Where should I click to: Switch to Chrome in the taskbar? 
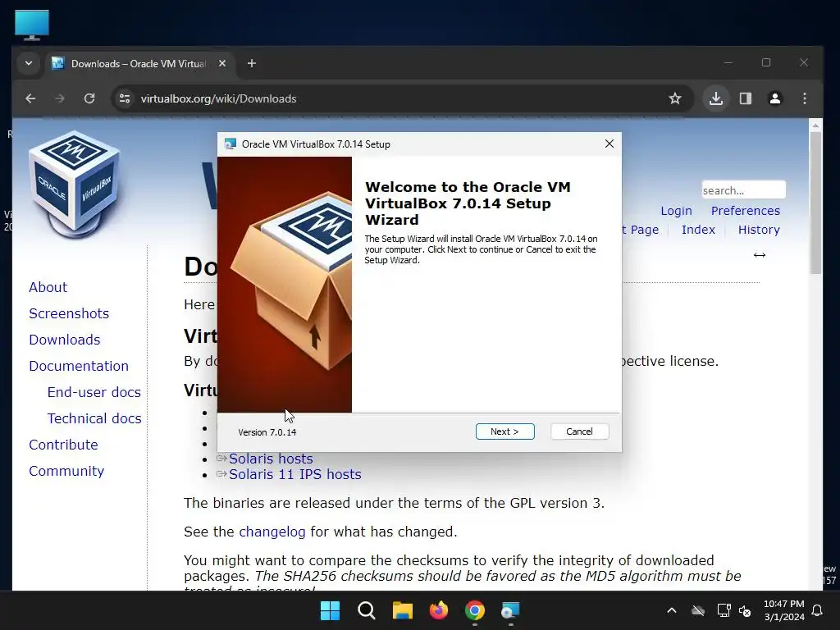click(475, 610)
